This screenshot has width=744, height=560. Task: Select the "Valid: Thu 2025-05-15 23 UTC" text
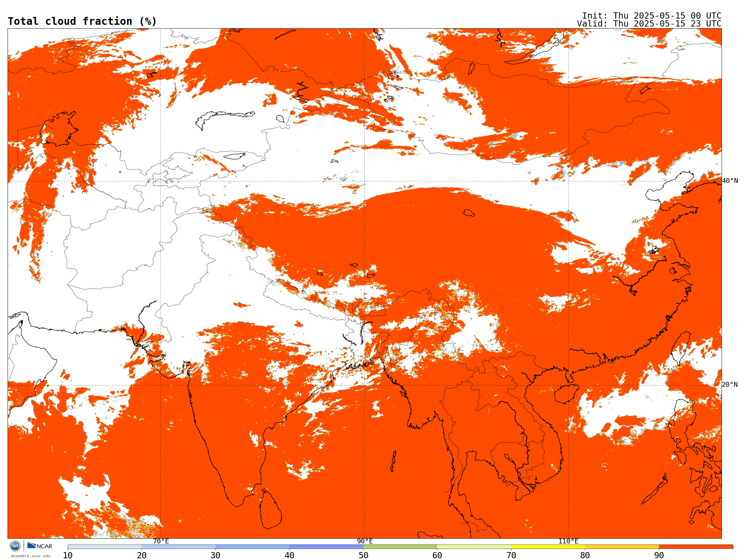649,24
